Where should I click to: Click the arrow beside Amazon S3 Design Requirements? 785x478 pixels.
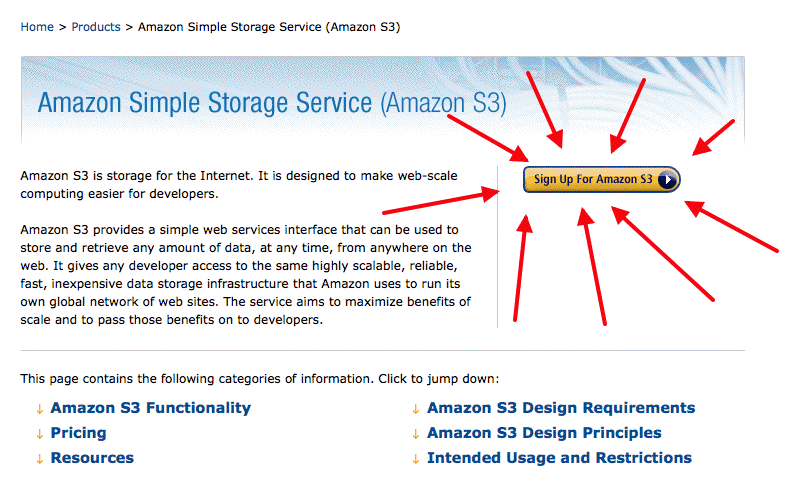coord(416,409)
